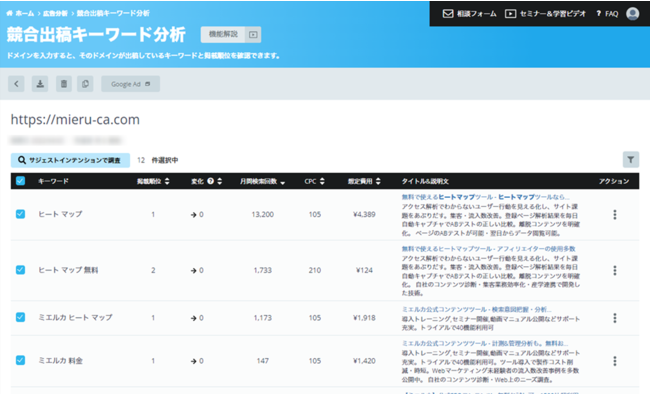Click the Google Ad button

coord(130,84)
